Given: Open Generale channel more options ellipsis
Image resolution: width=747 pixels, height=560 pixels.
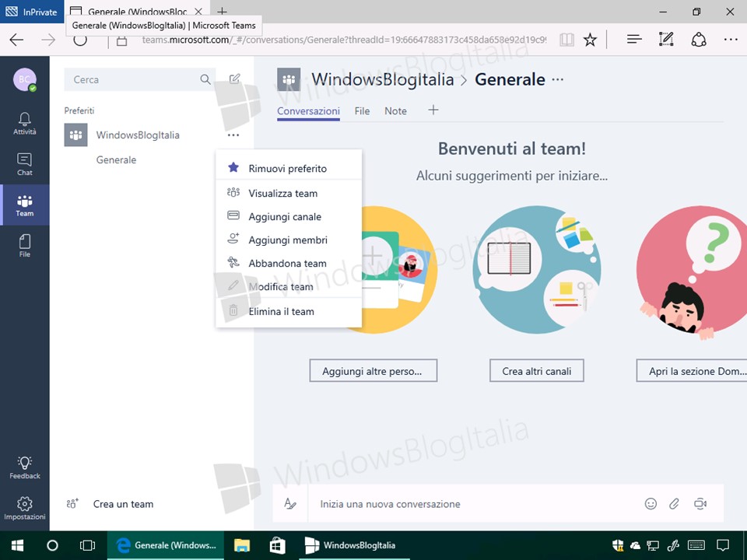Looking at the screenshot, I should point(557,79).
